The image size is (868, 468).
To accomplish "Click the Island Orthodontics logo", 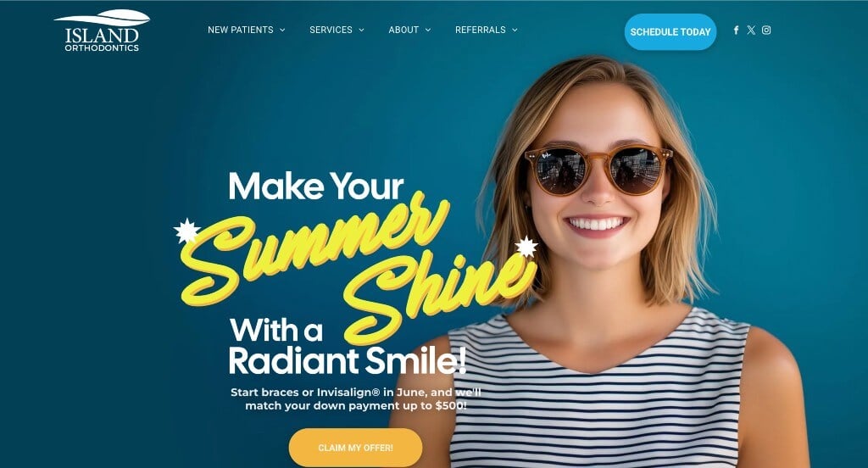I will (102, 31).
